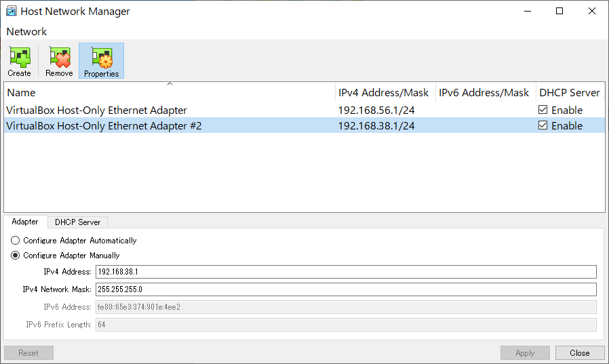Sort by the Name column header

170,93
